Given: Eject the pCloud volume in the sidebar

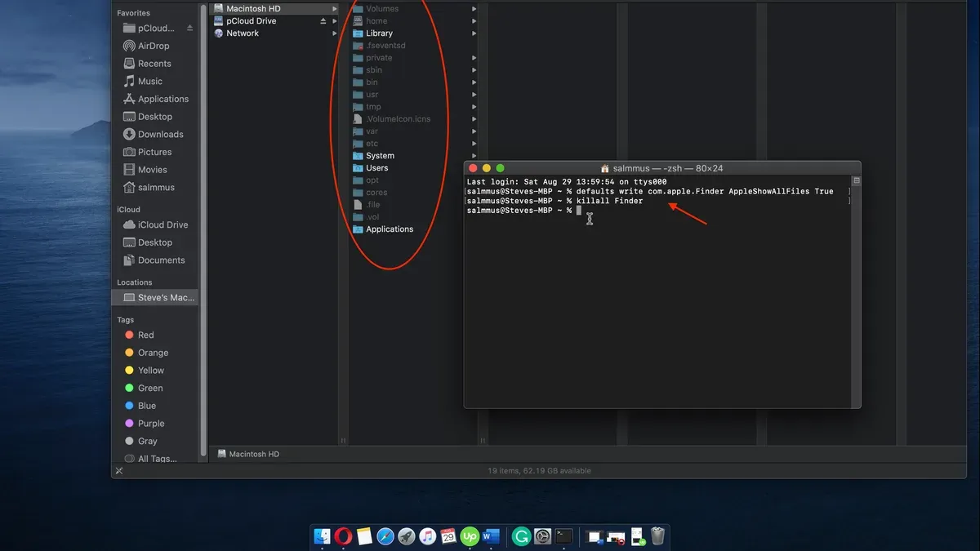Looking at the screenshot, I should pyautogui.click(x=190, y=28).
